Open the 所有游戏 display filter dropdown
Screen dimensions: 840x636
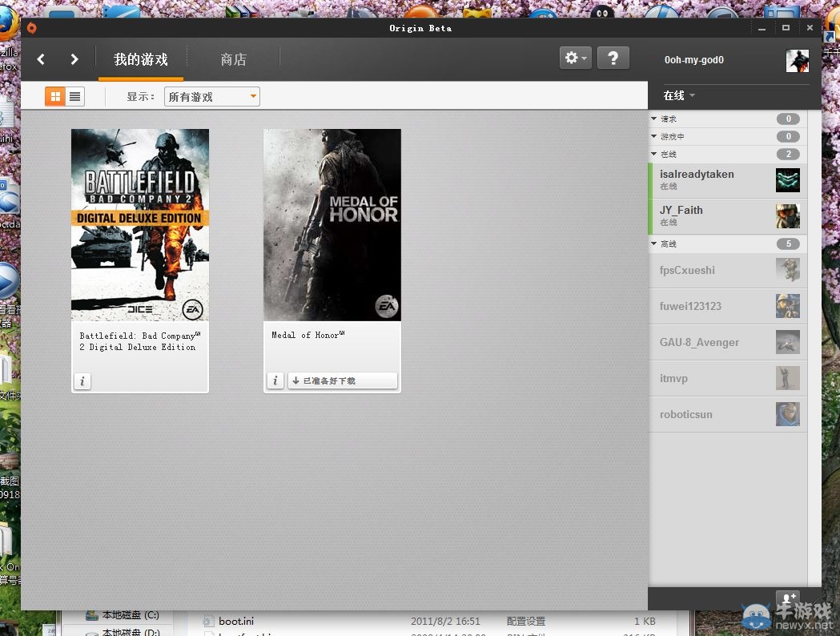coord(211,96)
